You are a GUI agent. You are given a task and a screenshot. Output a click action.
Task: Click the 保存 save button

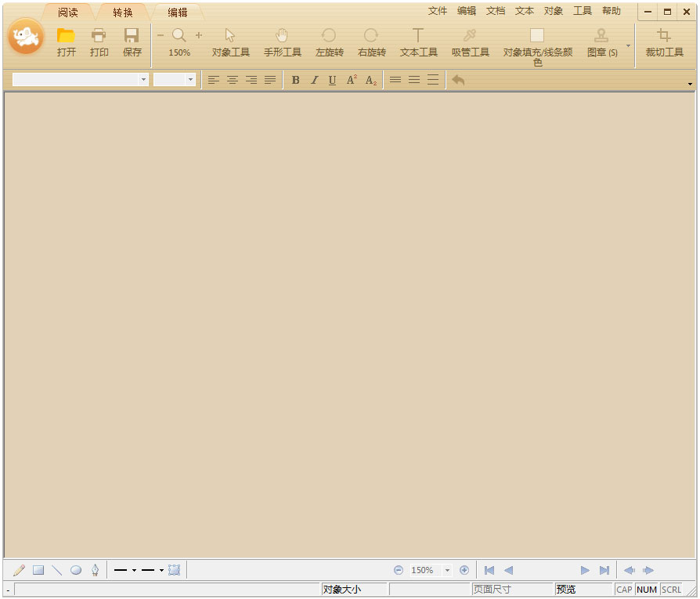click(x=132, y=36)
